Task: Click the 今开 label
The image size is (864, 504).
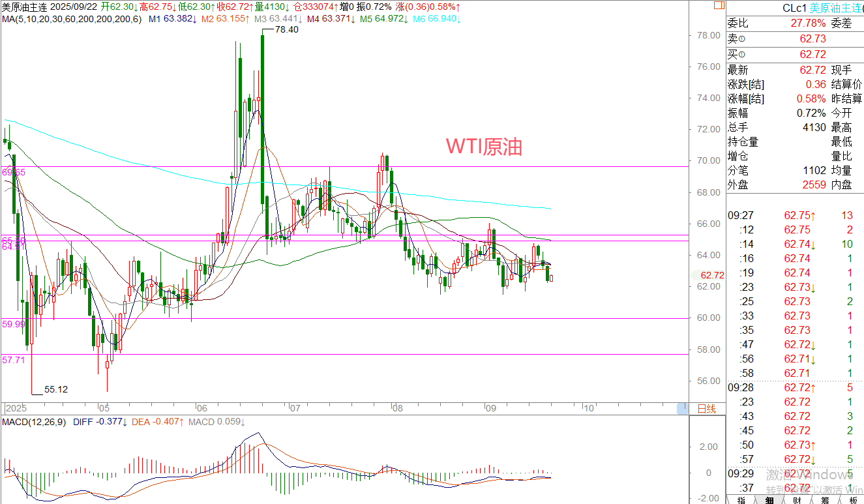Action: tap(842, 113)
